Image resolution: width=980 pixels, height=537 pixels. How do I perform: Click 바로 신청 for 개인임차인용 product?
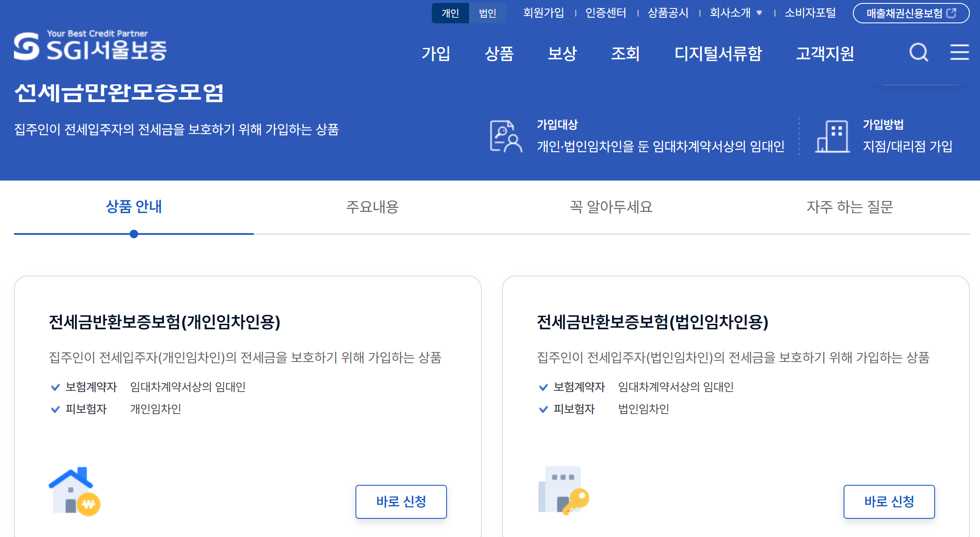pos(401,501)
